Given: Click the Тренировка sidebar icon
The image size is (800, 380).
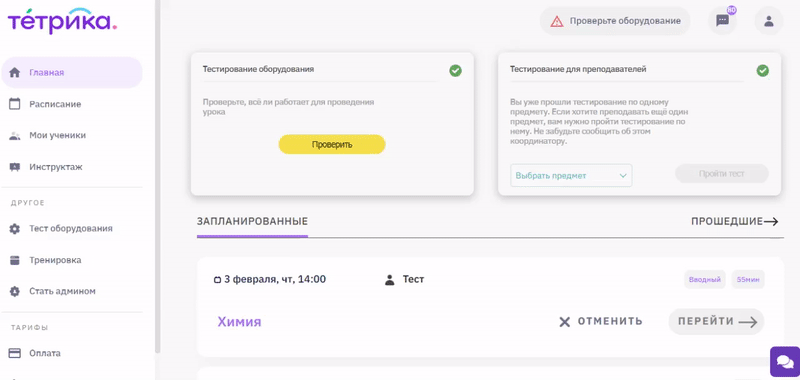Looking at the screenshot, I should [15, 260].
